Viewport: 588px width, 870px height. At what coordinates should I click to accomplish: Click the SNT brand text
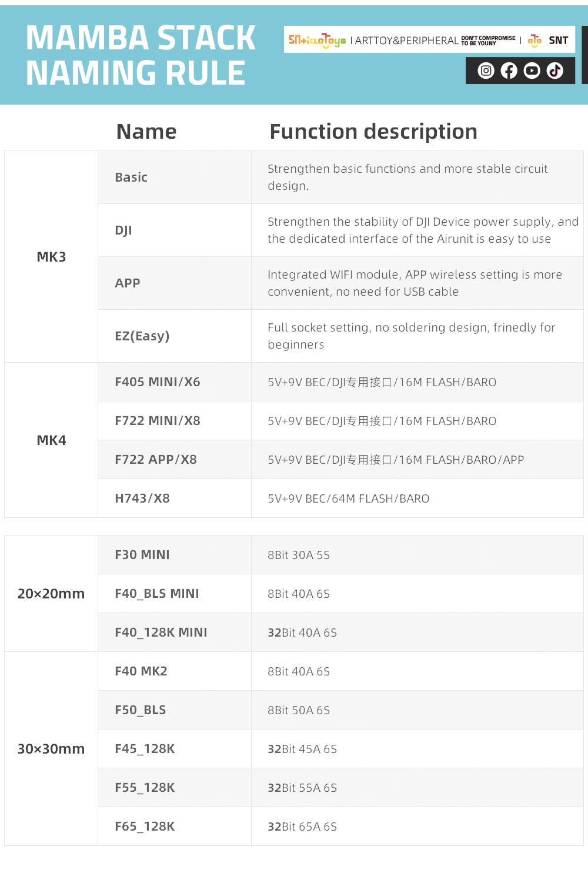(558, 40)
